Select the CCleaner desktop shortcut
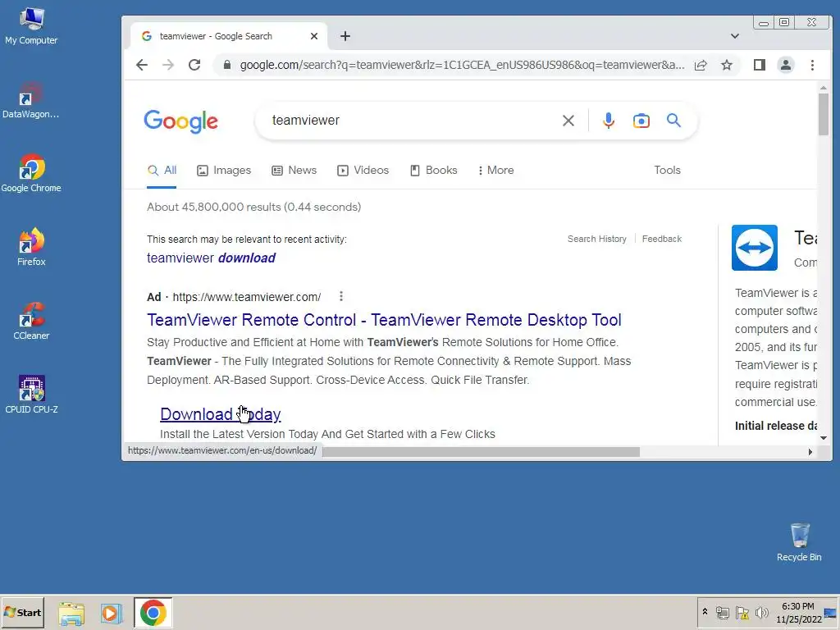840x630 pixels. [31, 322]
